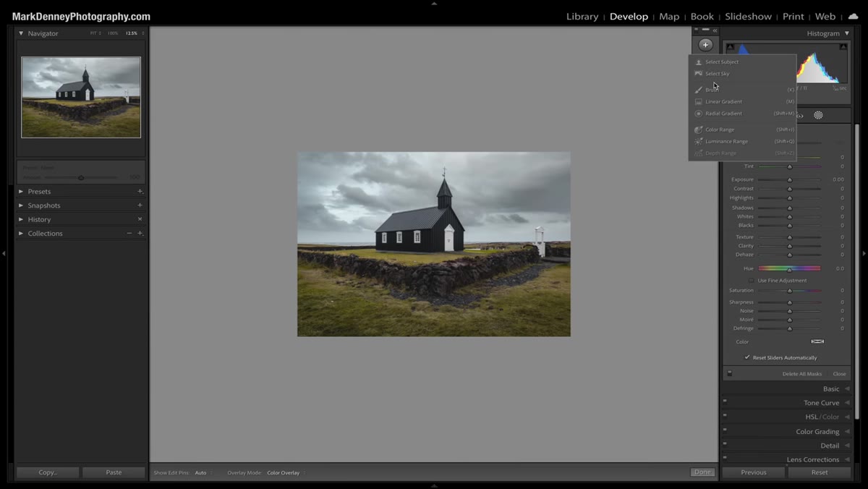Click the Color Range eyedropper icon
868x489 pixels.
[x=698, y=129]
